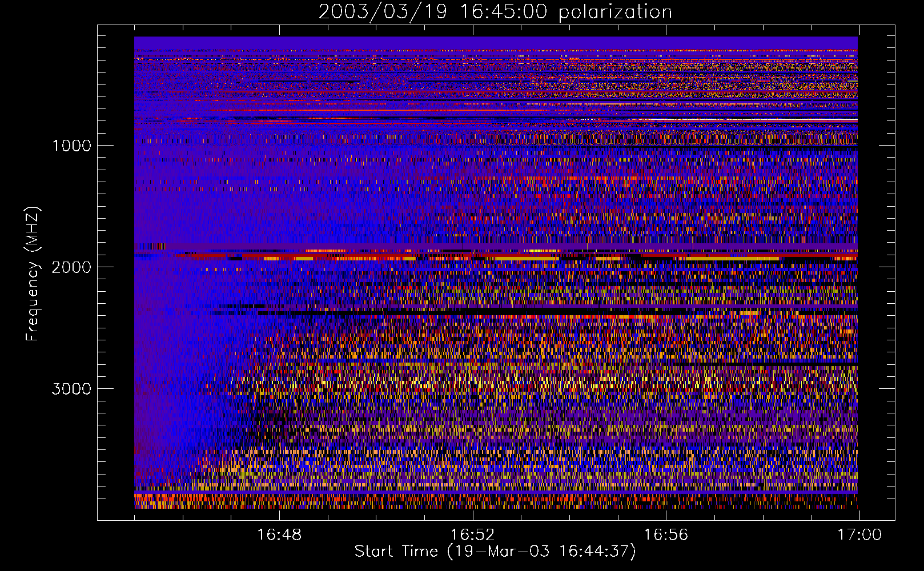Select the 1000 frequency axis label

71,146
